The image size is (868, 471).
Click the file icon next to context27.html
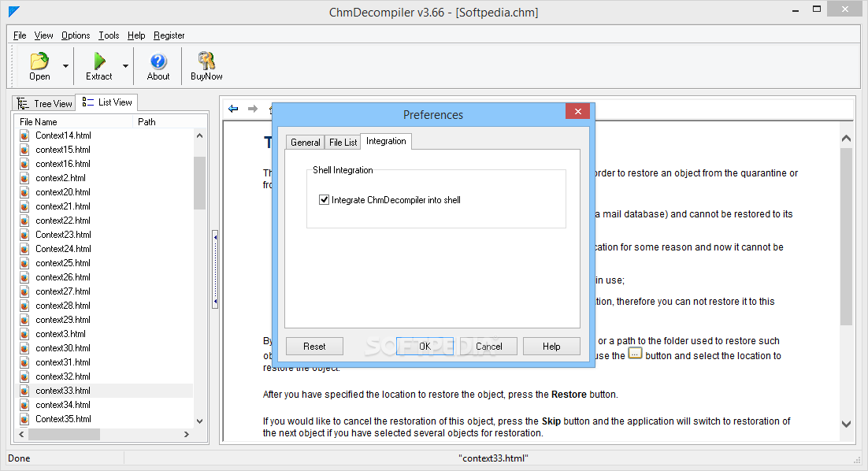click(24, 291)
